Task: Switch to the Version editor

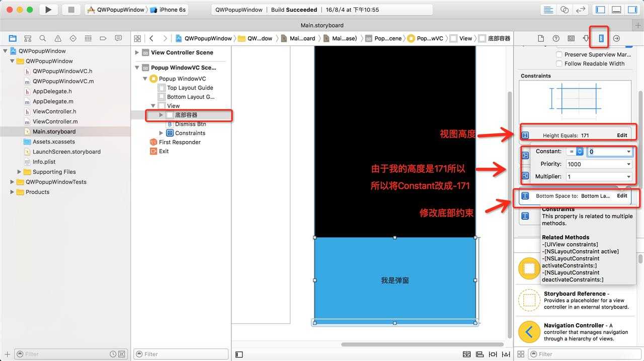Action: coord(581,10)
